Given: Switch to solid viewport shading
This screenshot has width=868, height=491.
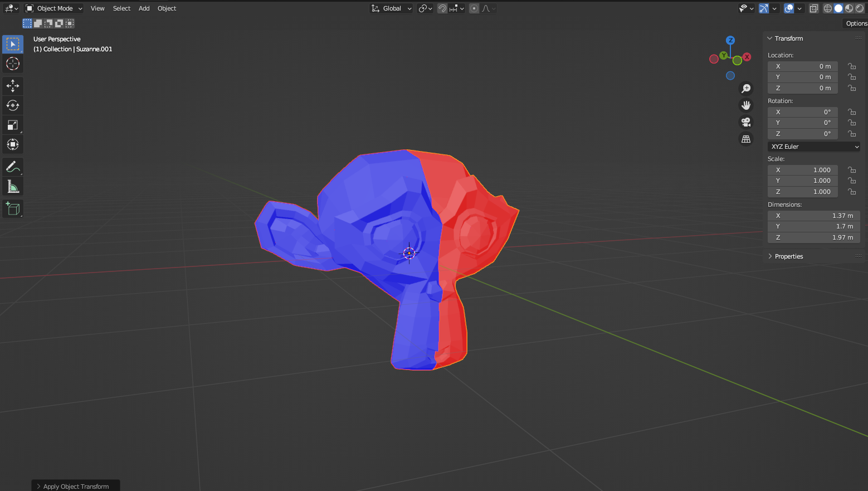Looking at the screenshot, I should [x=838, y=8].
